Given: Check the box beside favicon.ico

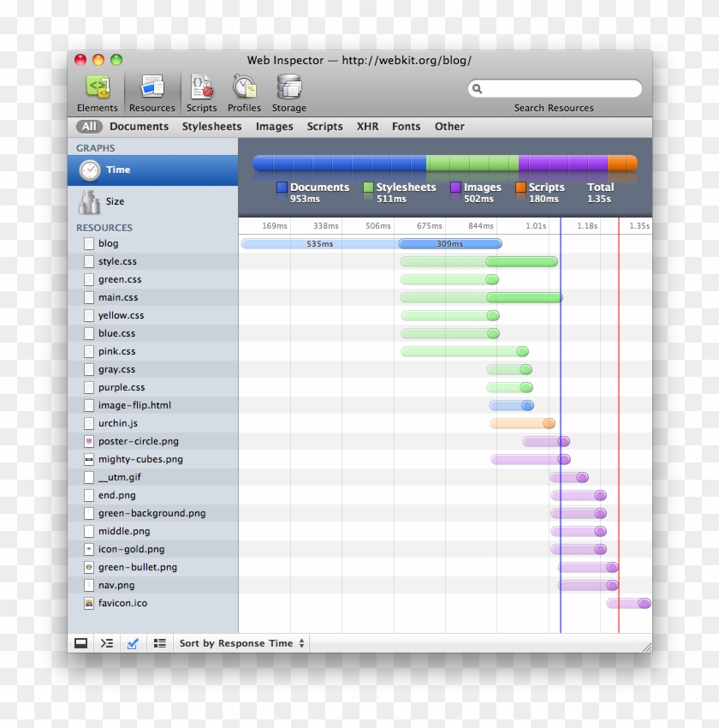Looking at the screenshot, I should 88,603.
